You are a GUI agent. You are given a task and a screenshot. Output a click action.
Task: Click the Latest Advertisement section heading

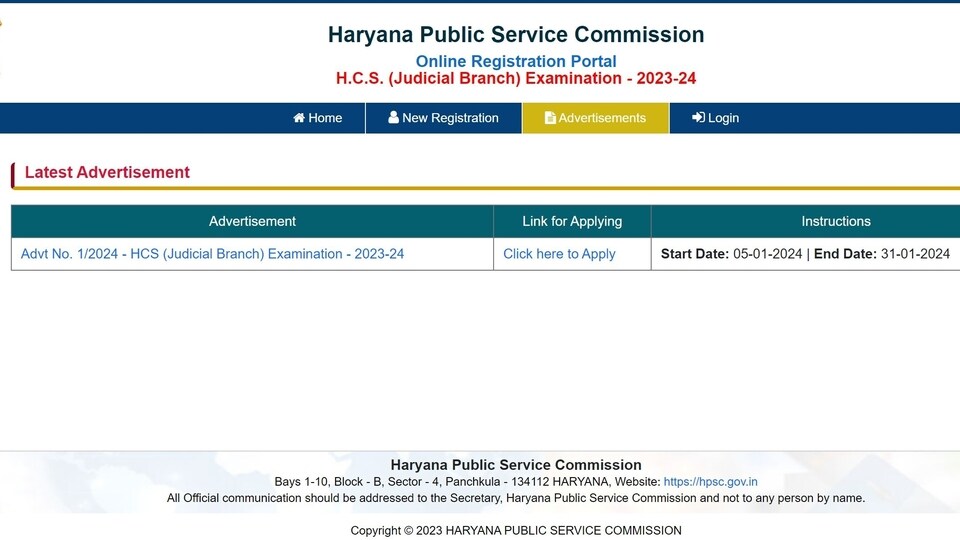coord(107,172)
